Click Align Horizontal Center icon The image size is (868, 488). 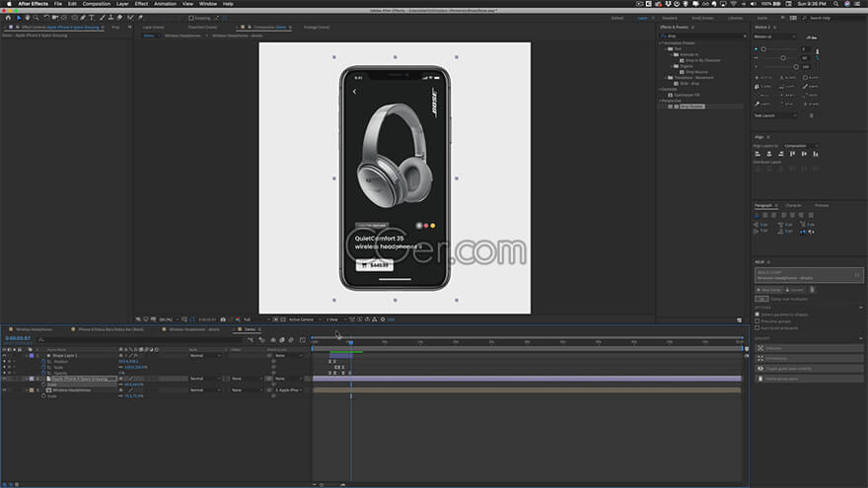click(x=769, y=154)
